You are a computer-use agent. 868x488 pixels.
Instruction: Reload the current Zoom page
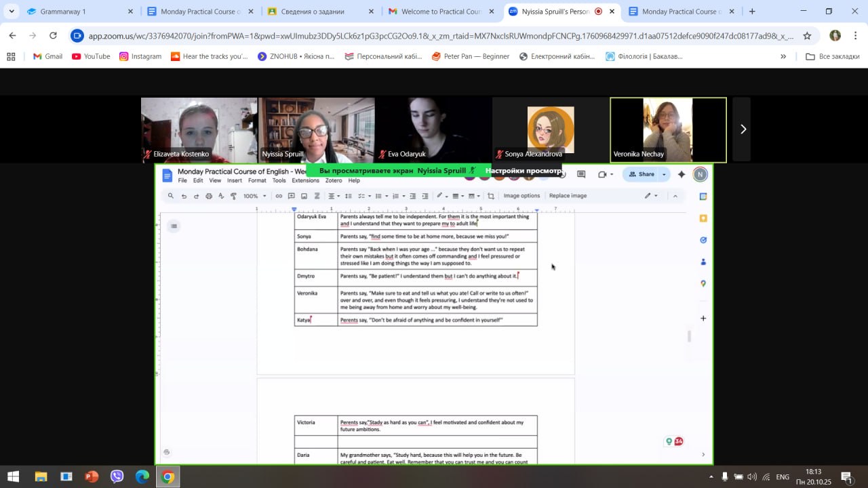[53, 36]
